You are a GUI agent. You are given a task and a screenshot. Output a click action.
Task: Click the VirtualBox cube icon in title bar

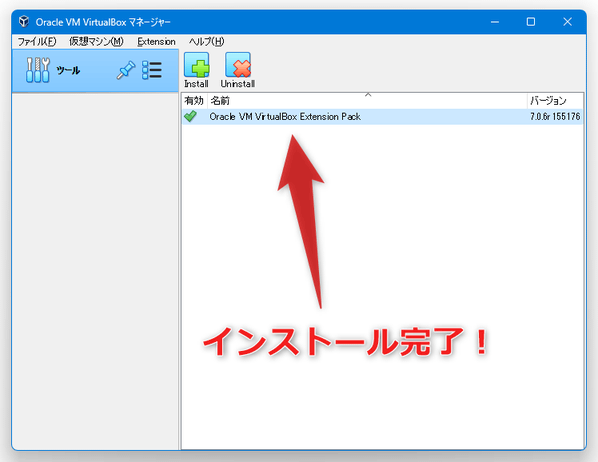(24, 21)
